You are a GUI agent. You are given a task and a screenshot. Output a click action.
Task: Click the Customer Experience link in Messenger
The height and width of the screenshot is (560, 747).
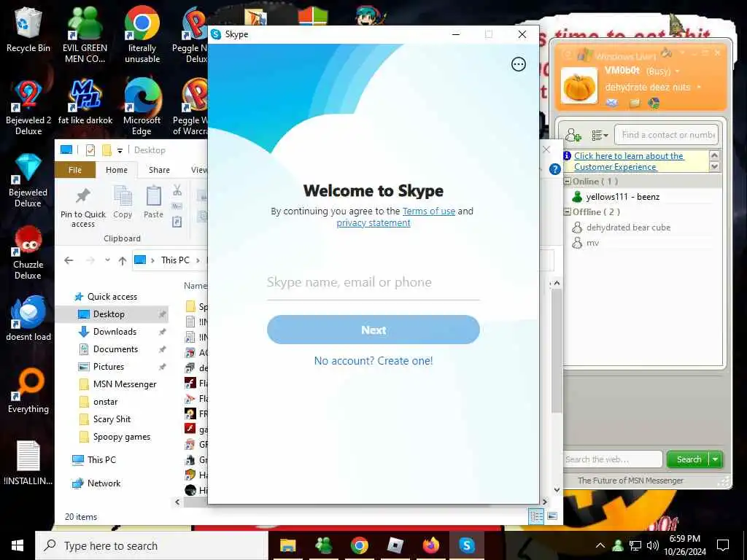628,161
